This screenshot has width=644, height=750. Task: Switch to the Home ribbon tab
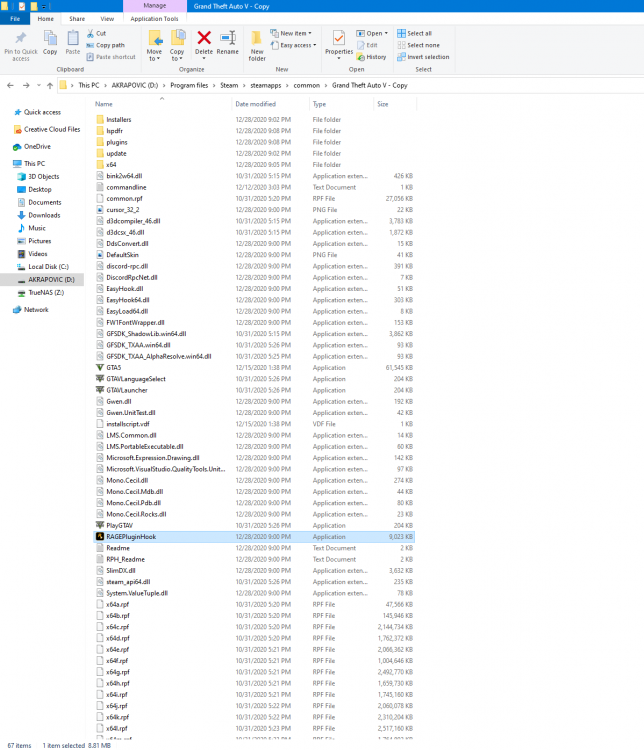click(45, 19)
